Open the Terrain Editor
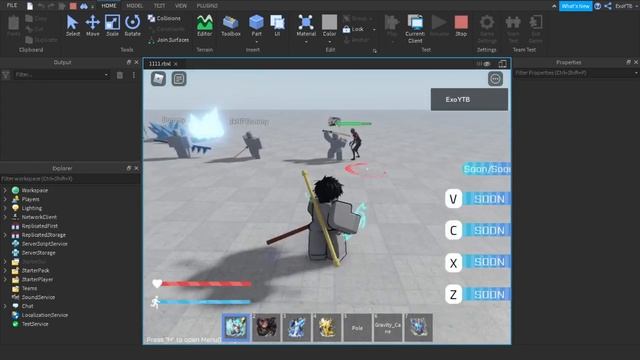This screenshot has height=360, width=640. [x=204, y=26]
